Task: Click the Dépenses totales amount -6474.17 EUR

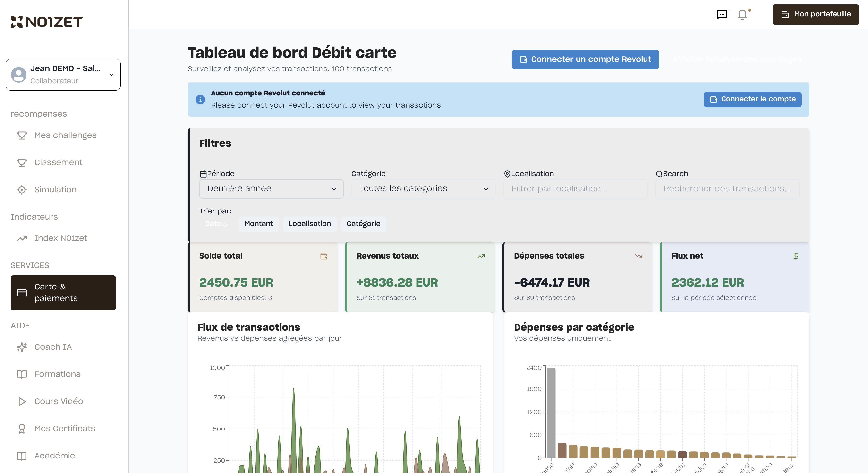Action: pos(552,282)
